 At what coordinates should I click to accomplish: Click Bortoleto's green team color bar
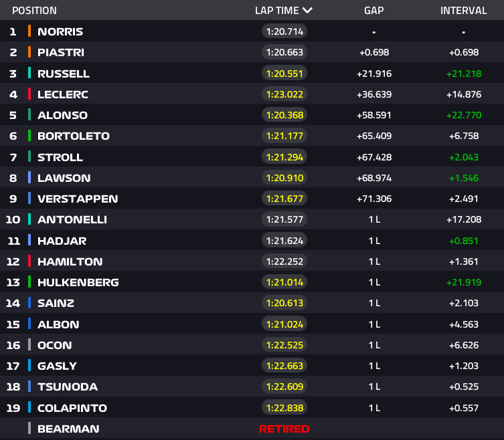pyautogui.click(x=29, y=136)
